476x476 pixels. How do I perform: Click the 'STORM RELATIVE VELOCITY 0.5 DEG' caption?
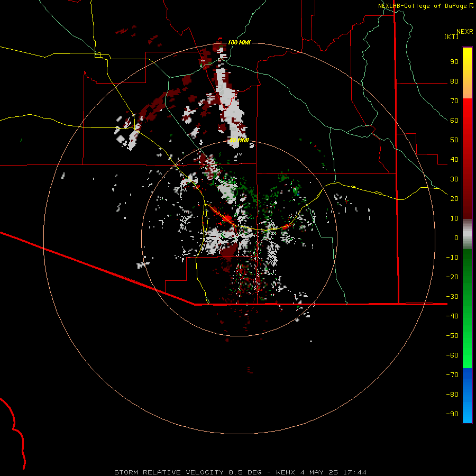click(188, 472)
